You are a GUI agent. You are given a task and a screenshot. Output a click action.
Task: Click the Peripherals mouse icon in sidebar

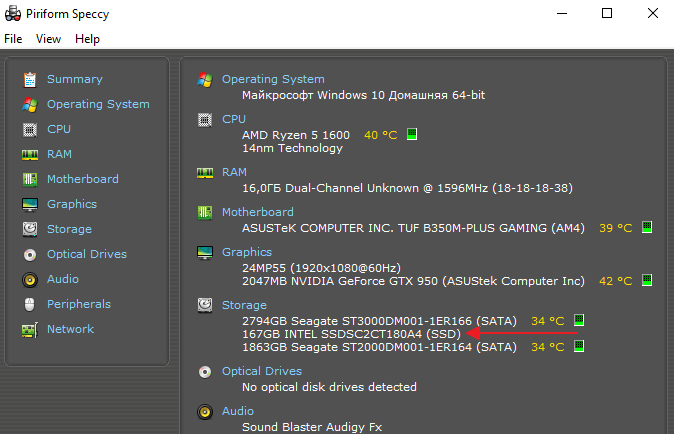(x=29, y=304)
